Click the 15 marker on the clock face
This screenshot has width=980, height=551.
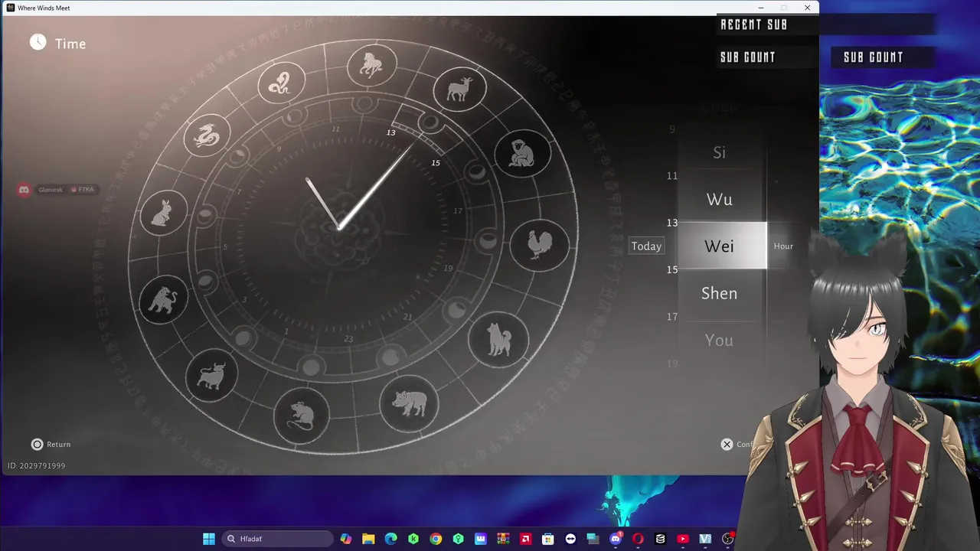point(436,163)
